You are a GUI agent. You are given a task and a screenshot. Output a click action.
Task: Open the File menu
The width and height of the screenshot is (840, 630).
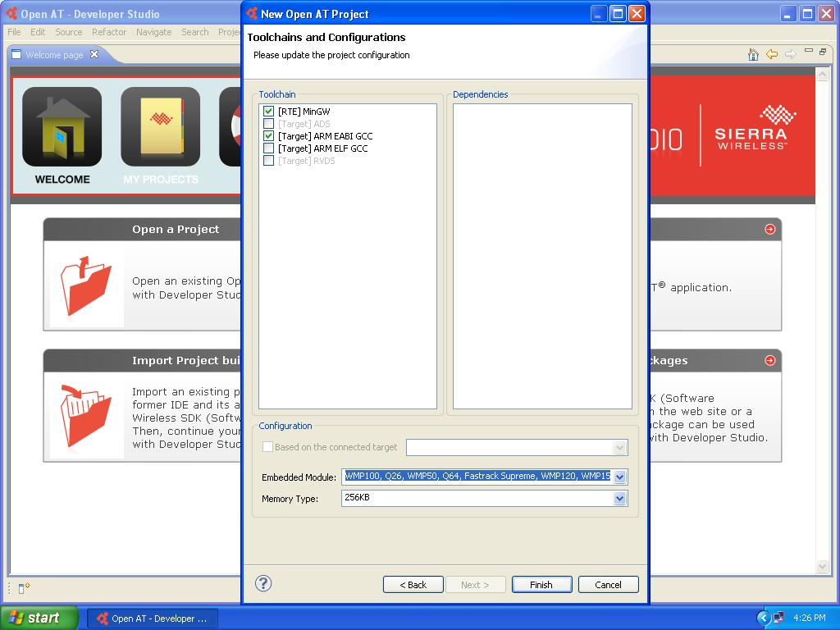pos(14,32)
